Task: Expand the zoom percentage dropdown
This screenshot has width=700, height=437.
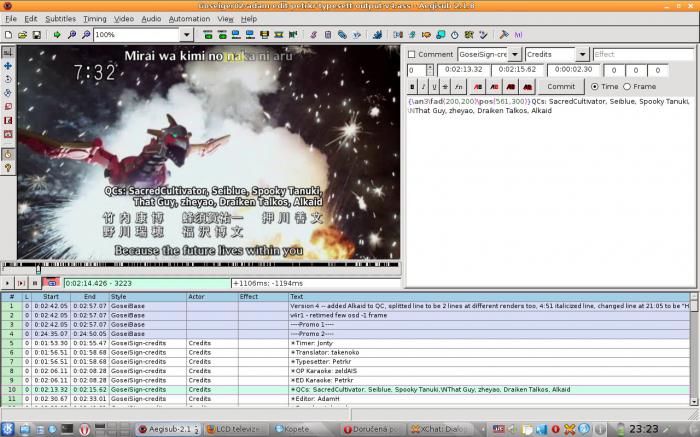Action: (x=187, y=35)
